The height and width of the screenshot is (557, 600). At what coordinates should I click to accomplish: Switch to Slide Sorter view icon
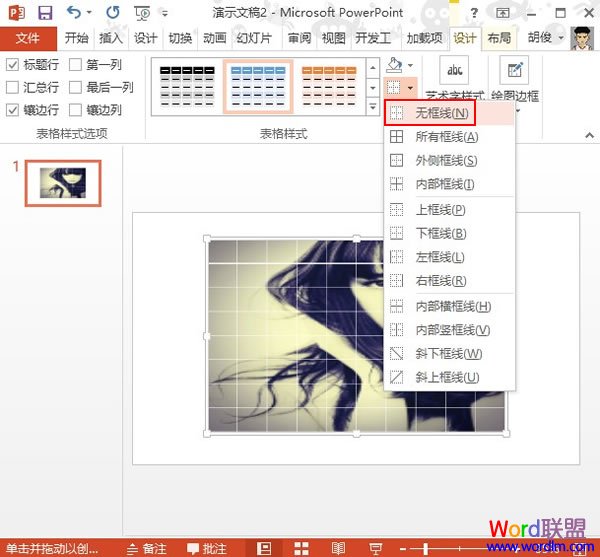[x=301, y=549]
